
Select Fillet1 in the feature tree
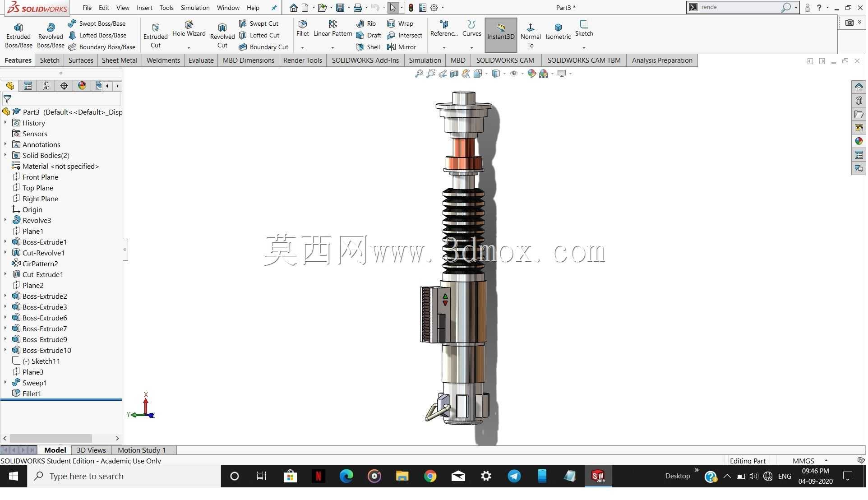(x=27, y=394)
